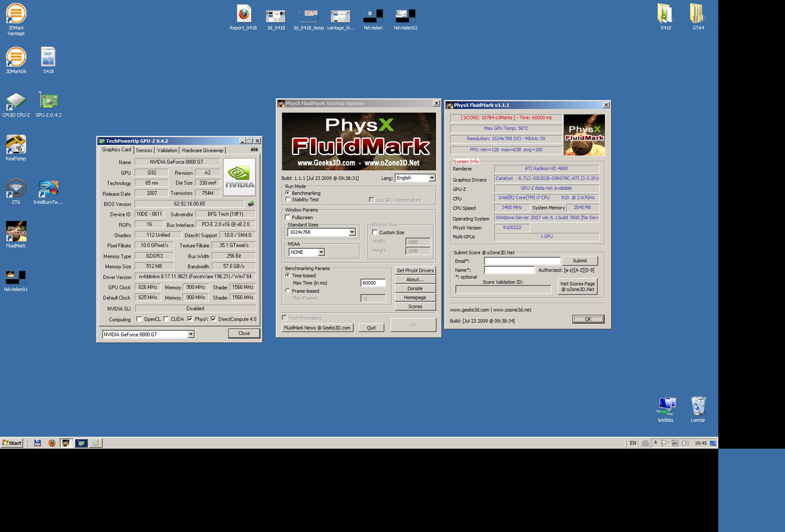This screenshot has height=532, width=785.
Task: Open 3d_0418_temp desktop file
Action: point(308,20)
